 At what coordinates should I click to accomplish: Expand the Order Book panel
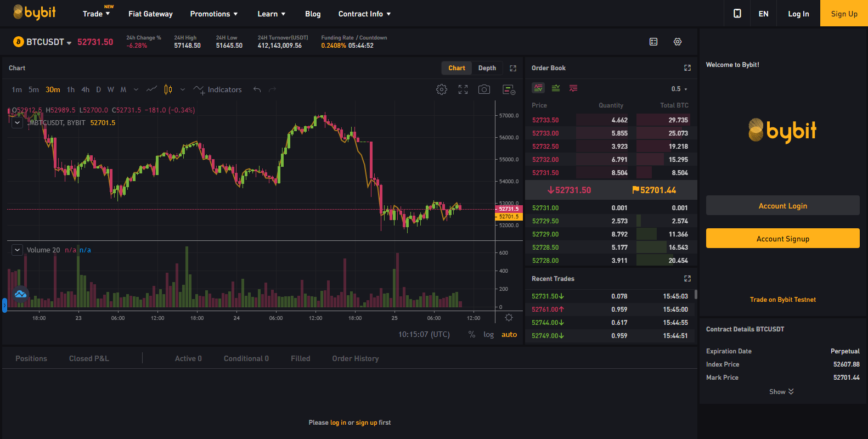click(687, 68)
